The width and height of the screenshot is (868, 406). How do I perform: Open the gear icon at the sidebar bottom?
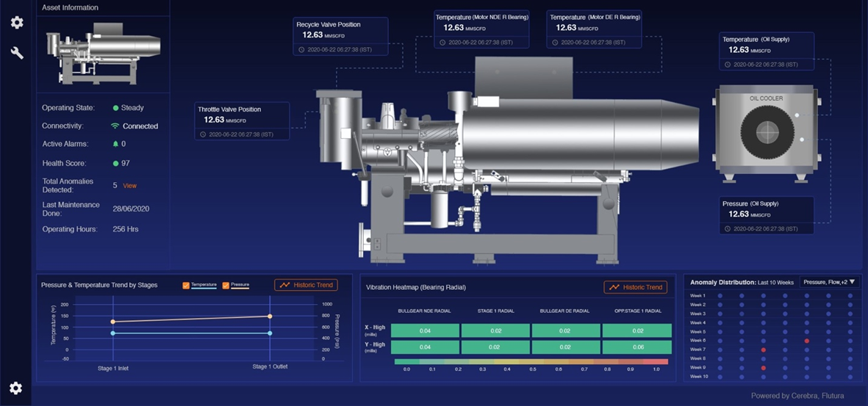(x=16, y=388)
